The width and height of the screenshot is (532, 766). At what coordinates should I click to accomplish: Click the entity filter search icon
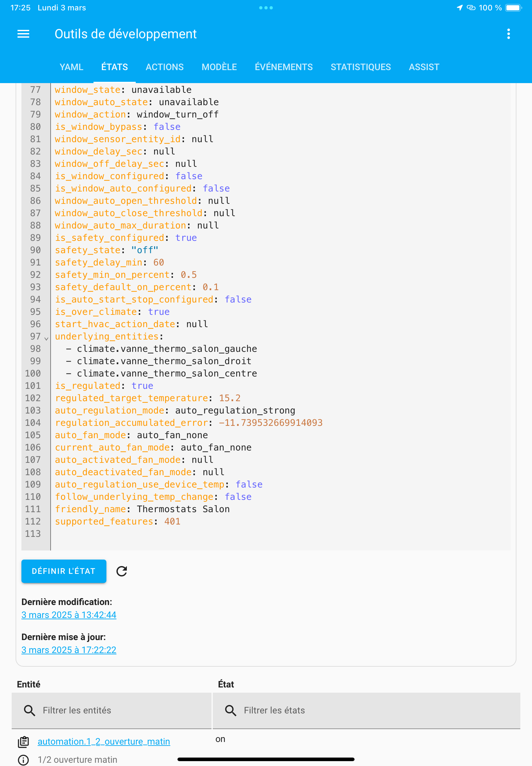[x=29, y=710]
